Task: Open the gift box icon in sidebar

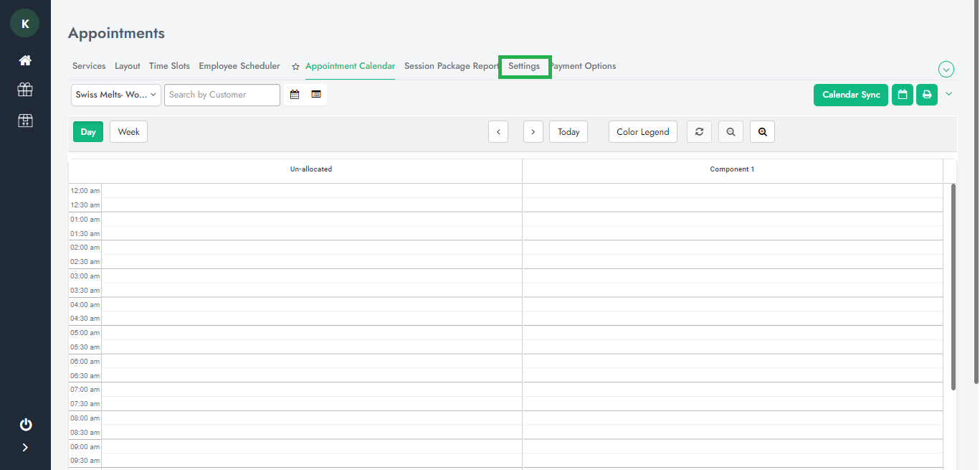Action: coord(25,90)
